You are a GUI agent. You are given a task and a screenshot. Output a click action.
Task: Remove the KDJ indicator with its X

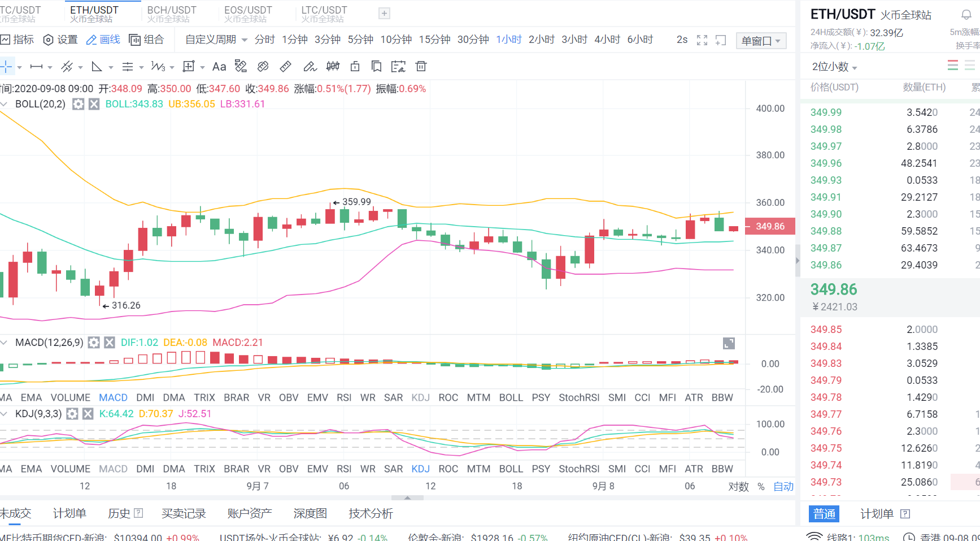click(x=88, y=414)
